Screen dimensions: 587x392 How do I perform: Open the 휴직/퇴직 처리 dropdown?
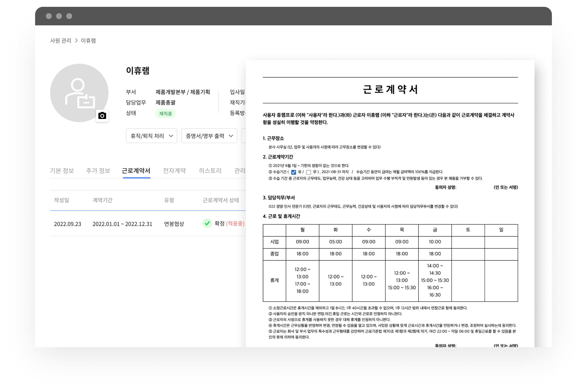click(151, 136)
